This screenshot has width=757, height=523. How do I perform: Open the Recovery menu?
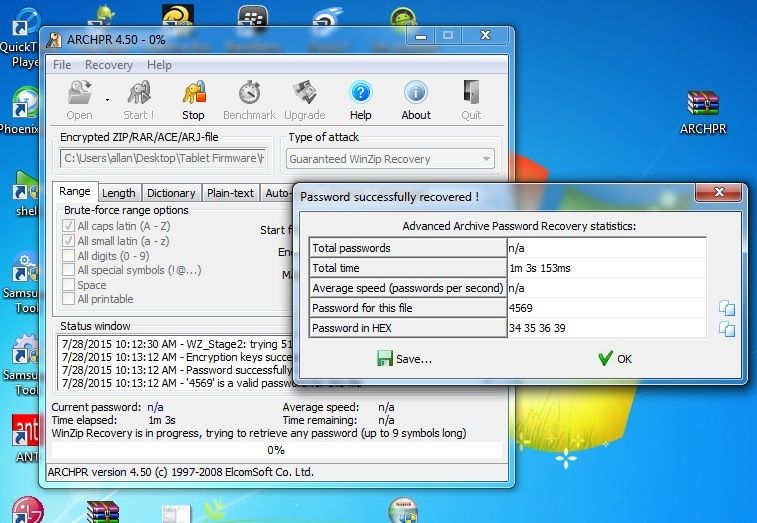coord(108,65)
